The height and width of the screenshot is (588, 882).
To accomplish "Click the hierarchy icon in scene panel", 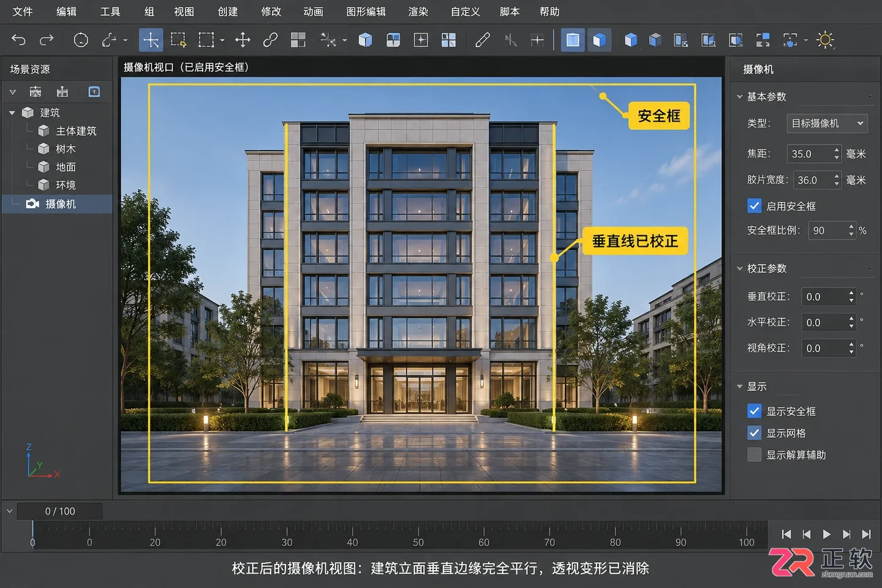I will (36, 92).
